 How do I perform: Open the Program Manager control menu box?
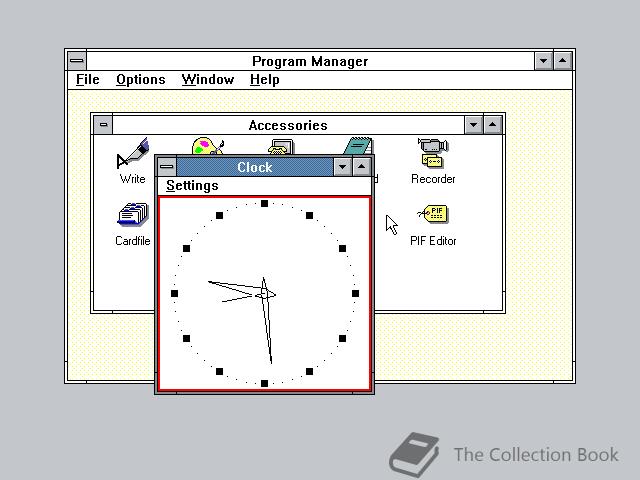77,61
